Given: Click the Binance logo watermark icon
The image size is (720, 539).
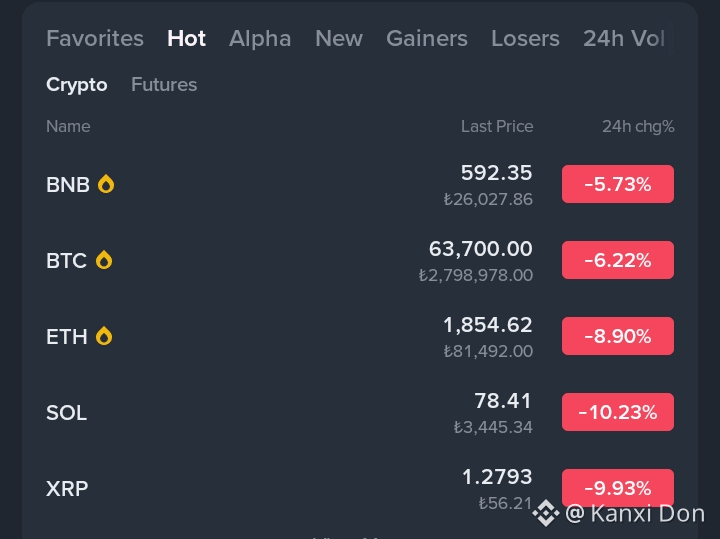Looking at the screenshot, I should 546,513.
